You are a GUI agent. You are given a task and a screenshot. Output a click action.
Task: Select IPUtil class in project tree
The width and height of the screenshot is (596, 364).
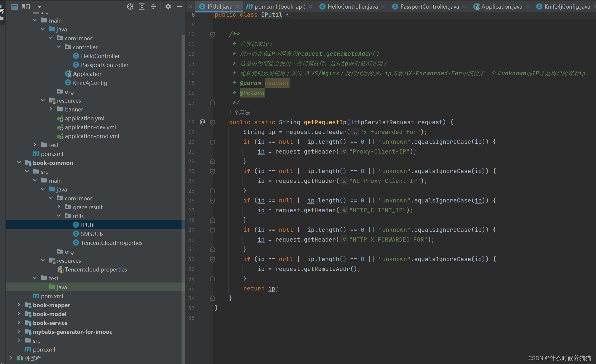point(88,225)
